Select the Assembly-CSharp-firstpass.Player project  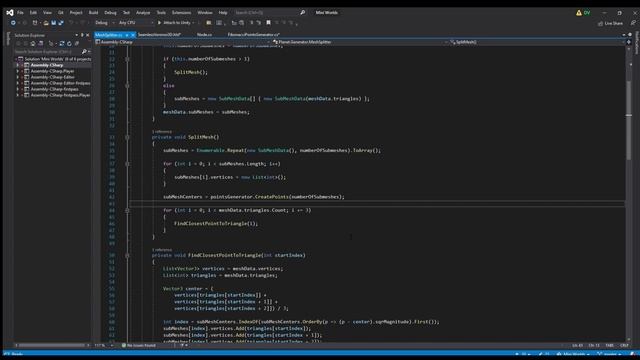click(60, 95)
